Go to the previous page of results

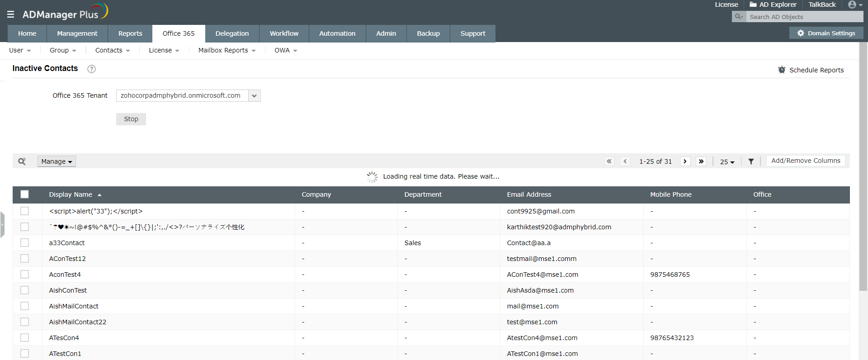point(625,161)
